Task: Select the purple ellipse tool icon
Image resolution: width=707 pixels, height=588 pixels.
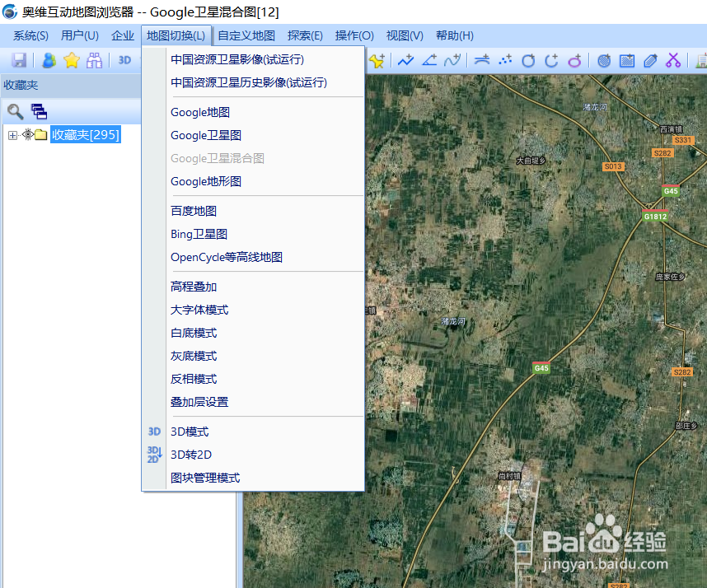Action: click(574, 60)
